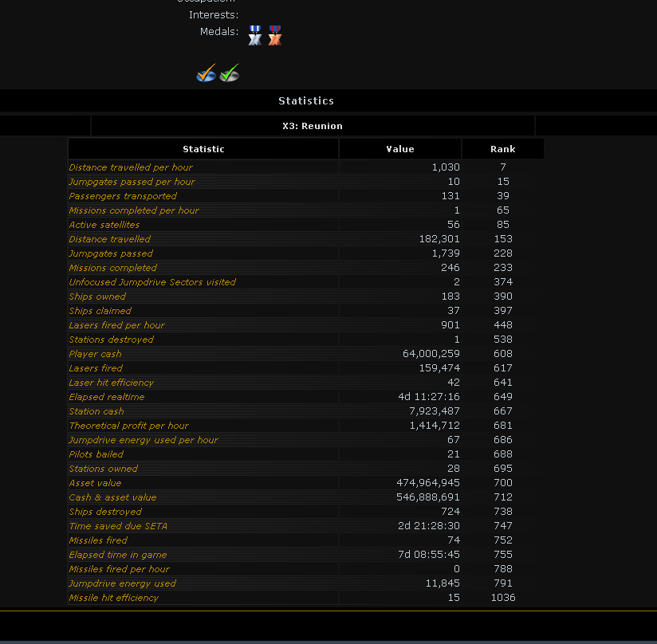Click Unfocused Jumpdrive Sectors visited
The image size is (657, 644).
tap(152, 282)
